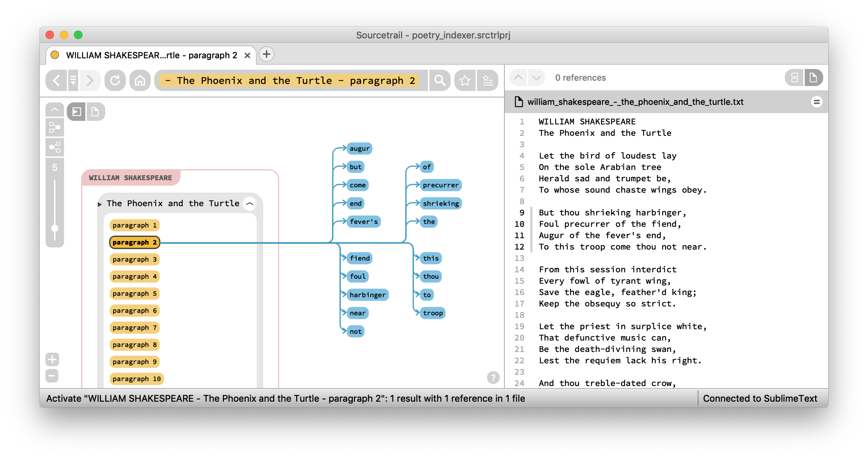Go to the home overview

(140, 80)
